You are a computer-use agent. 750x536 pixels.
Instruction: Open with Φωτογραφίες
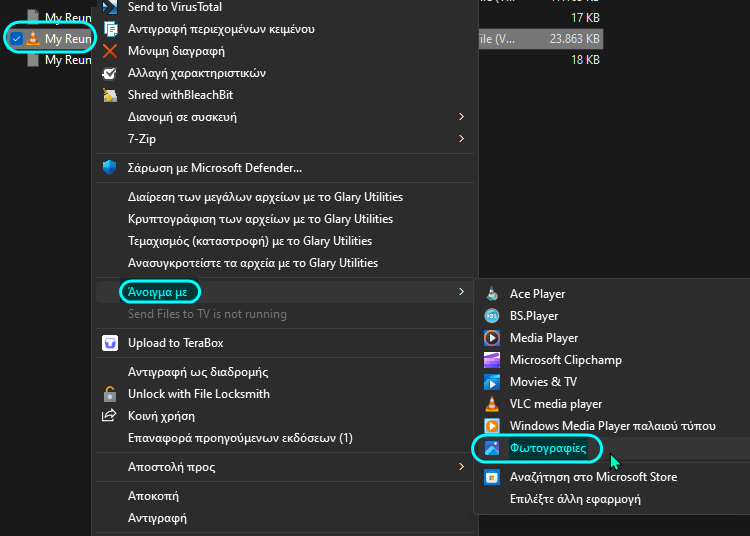(x=614, y=448)
